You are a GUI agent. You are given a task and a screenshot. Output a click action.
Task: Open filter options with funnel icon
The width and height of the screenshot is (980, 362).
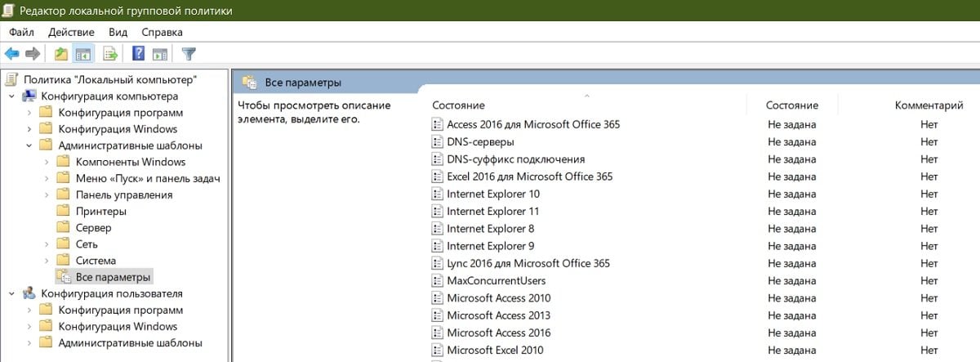click(189, 54)
